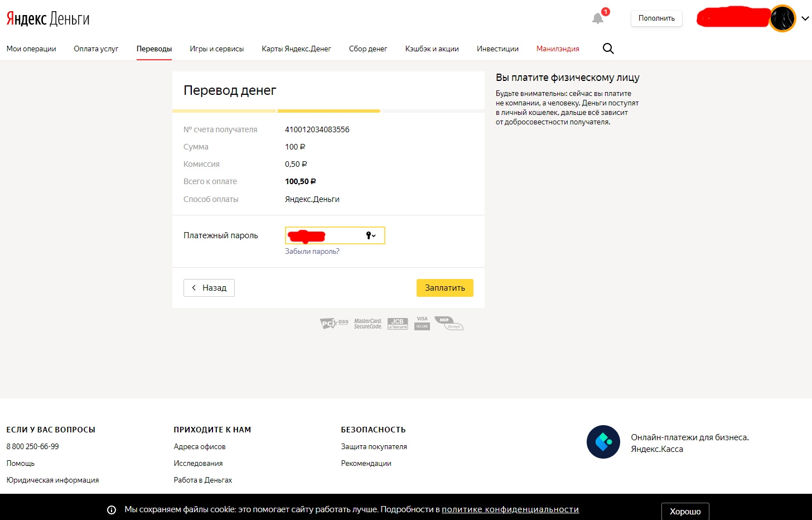Click the Пополнить button

(x=656, y=18)
